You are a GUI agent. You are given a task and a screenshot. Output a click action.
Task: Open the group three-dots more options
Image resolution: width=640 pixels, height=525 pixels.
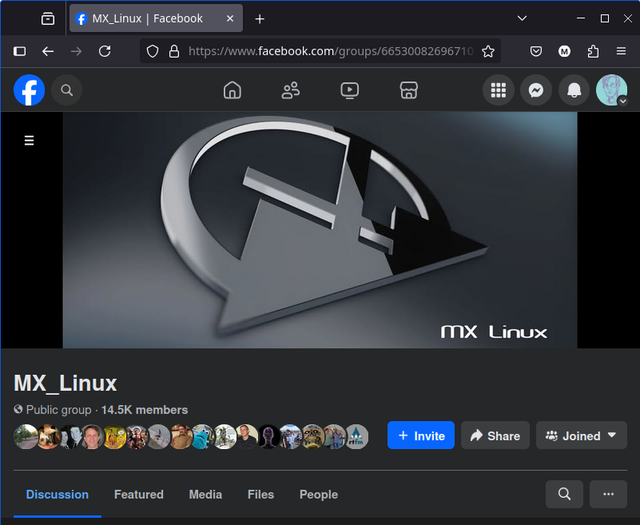coord(608,494)
